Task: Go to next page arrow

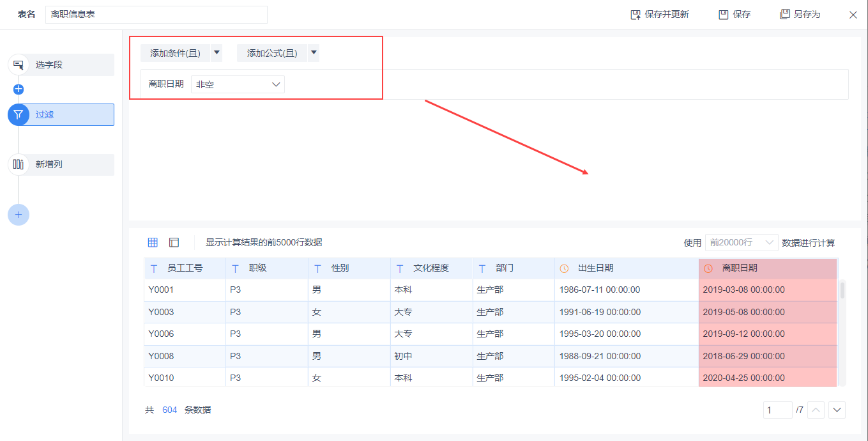Action: [x=837, y=410]
